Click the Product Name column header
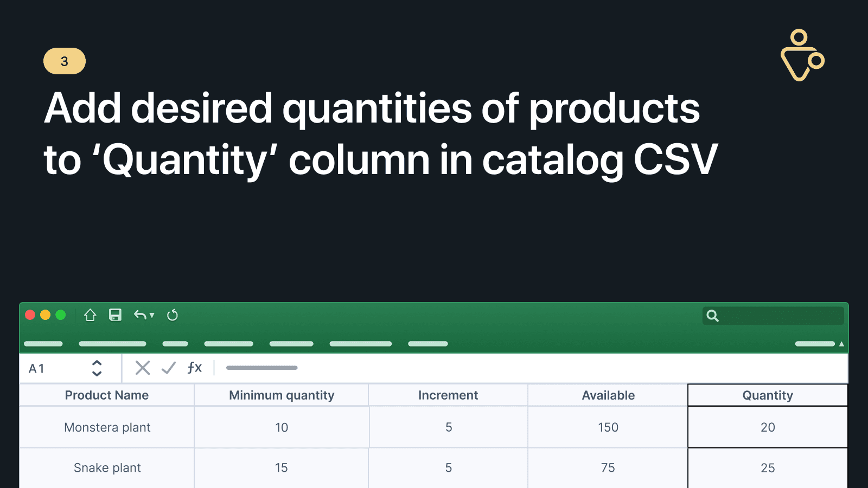 coord(107,395)
